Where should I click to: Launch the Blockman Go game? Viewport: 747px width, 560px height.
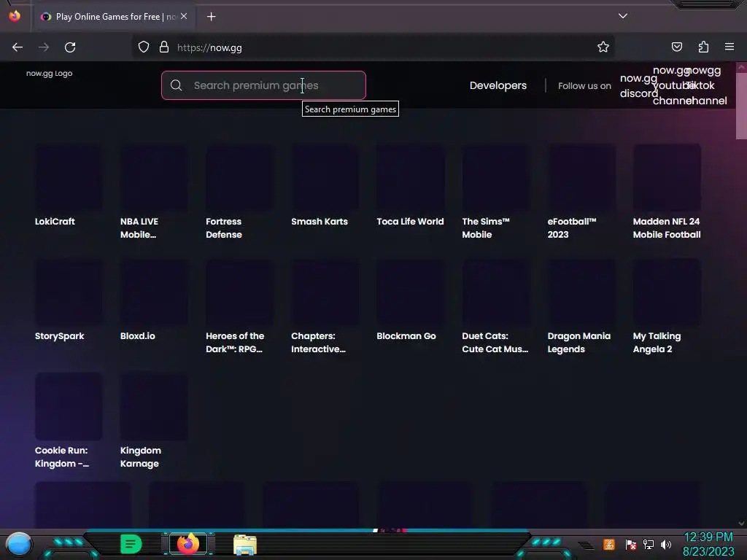pos(411,300)
